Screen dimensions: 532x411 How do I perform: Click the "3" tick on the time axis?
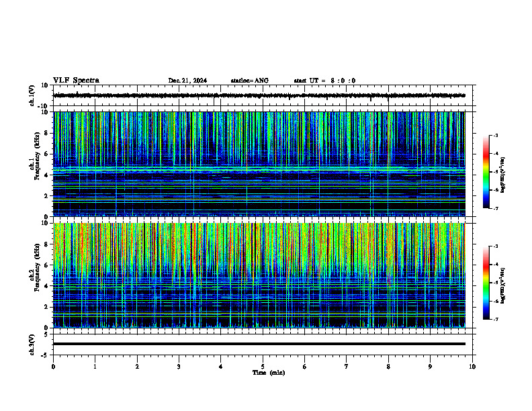pyautogui.click(x=179, y=367)
